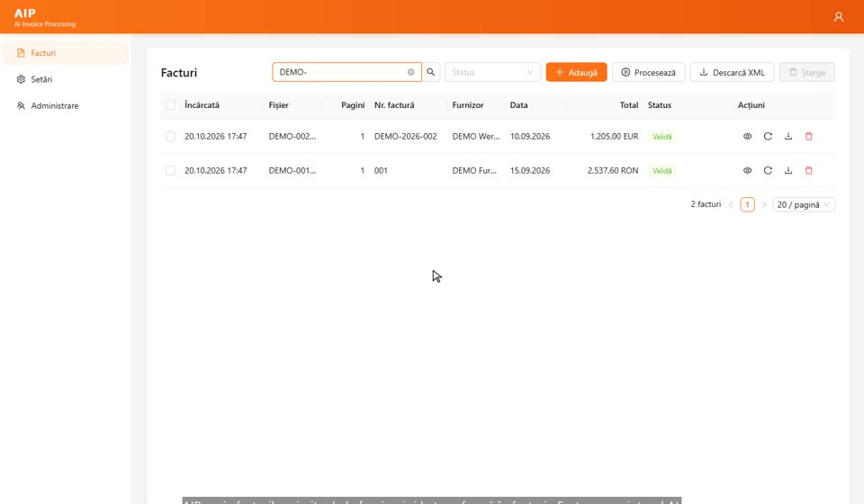Click file name DEMO-001...

click(x=292, y=170)
